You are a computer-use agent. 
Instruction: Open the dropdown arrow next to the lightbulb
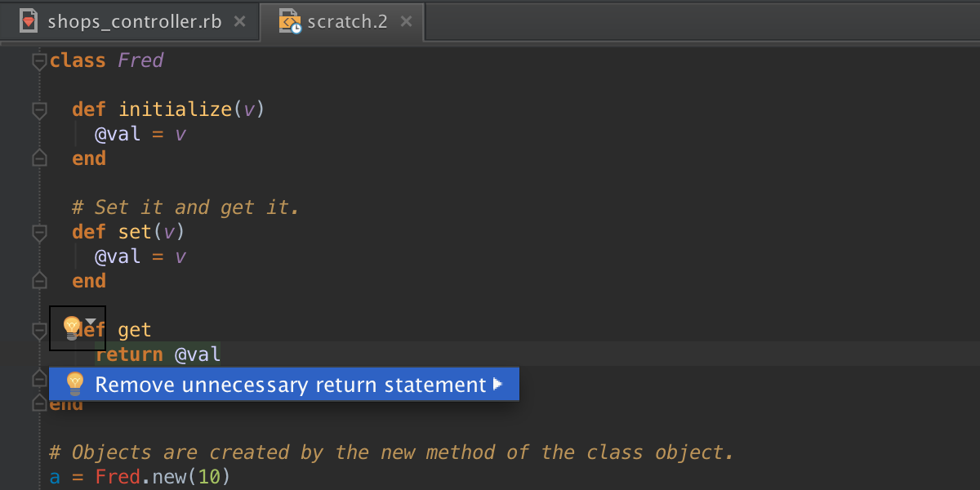click(x=91, y=322)
